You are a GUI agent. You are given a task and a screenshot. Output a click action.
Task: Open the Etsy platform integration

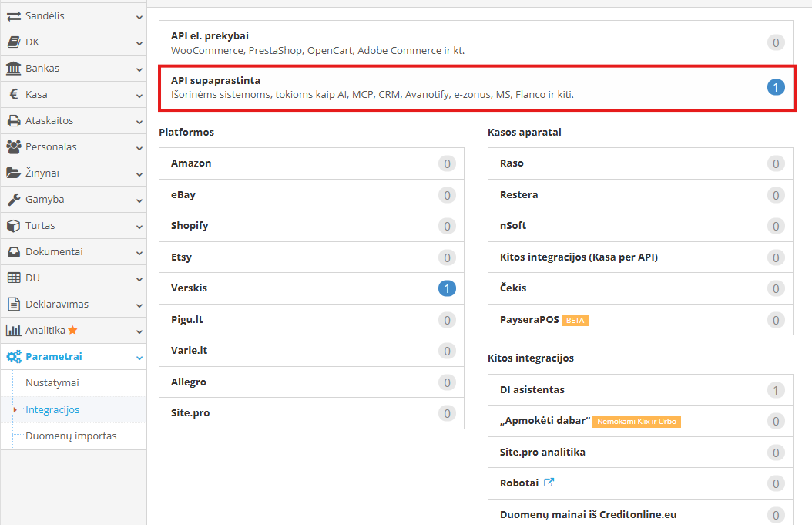(x=311, y=257)
